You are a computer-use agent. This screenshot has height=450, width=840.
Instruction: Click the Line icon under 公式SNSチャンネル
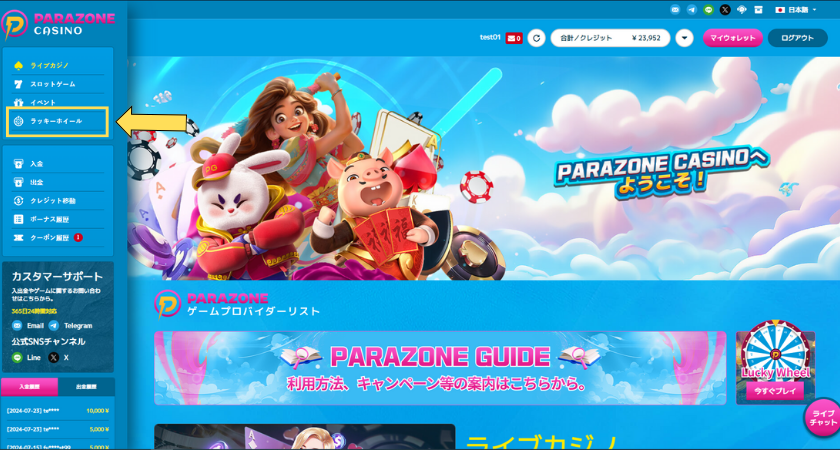[x=17, y=357]
